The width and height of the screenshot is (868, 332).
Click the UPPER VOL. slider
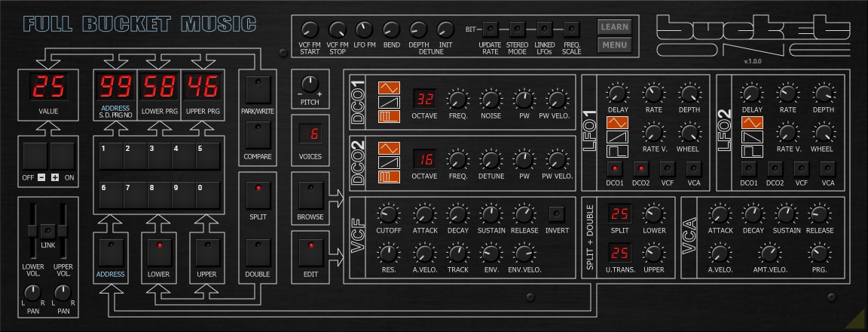[63, 230]
